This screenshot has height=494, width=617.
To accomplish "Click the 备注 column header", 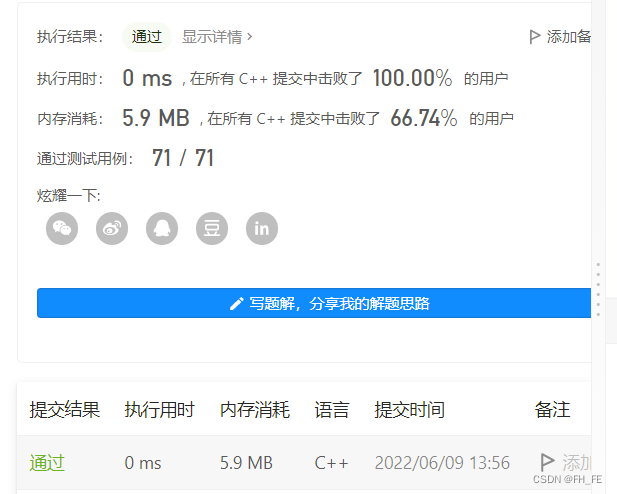I will pyautogui.click(x=552, y=409).
